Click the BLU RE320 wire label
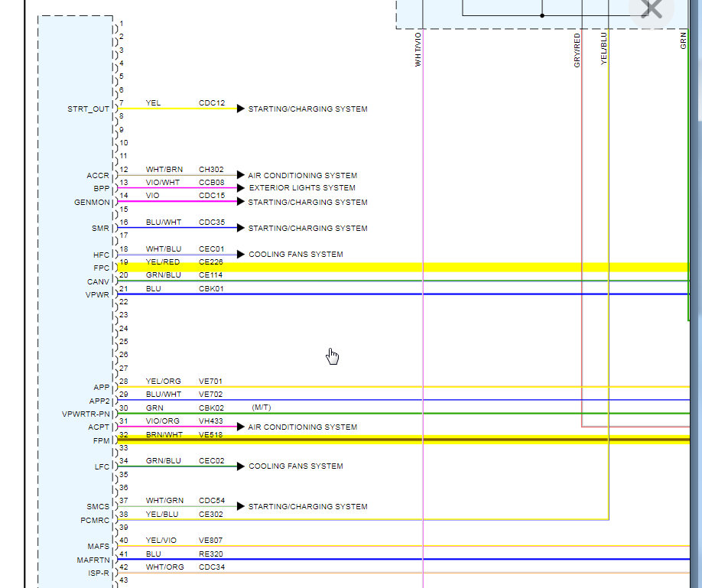The image size is (702, 588). [x=184, y=554]
